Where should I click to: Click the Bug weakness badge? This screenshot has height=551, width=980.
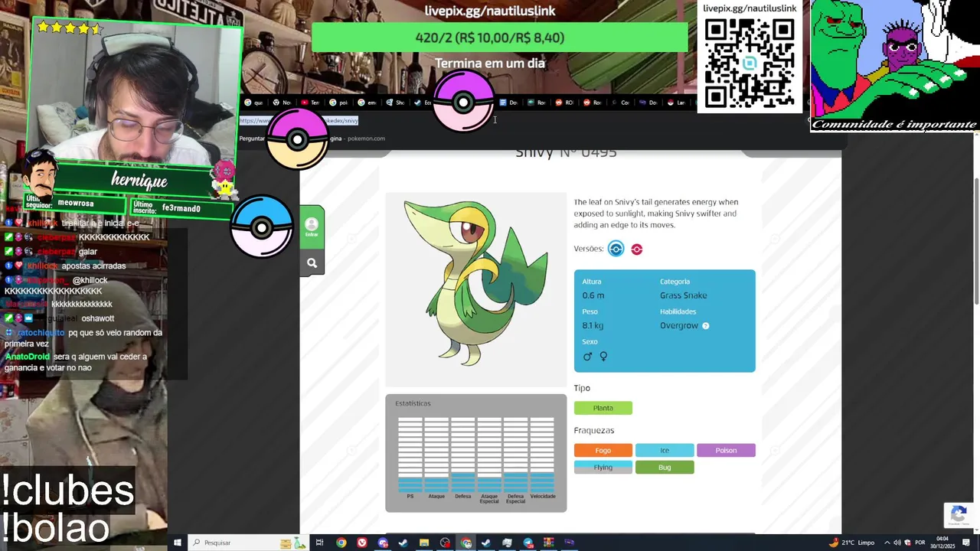665,467
